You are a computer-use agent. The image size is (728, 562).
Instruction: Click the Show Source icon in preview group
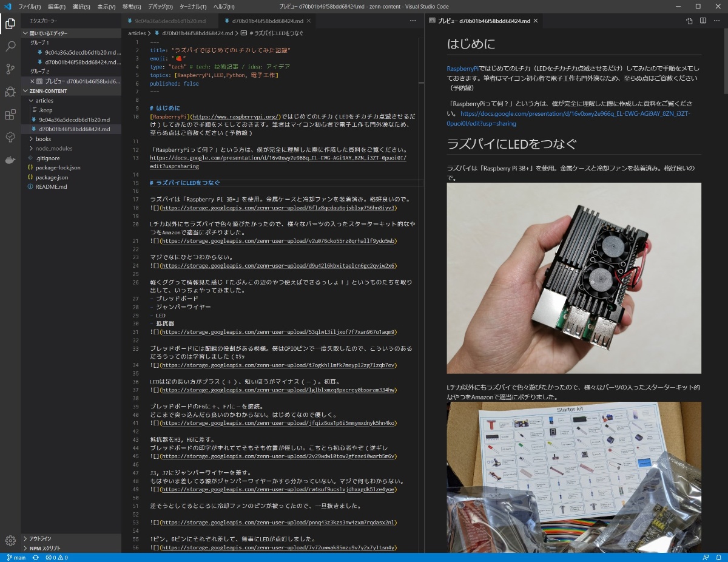coord(689,21)
